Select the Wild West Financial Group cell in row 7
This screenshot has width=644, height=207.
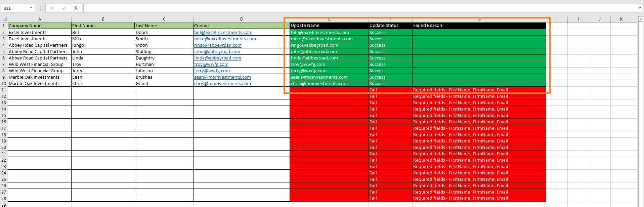(x=40, y=64)
